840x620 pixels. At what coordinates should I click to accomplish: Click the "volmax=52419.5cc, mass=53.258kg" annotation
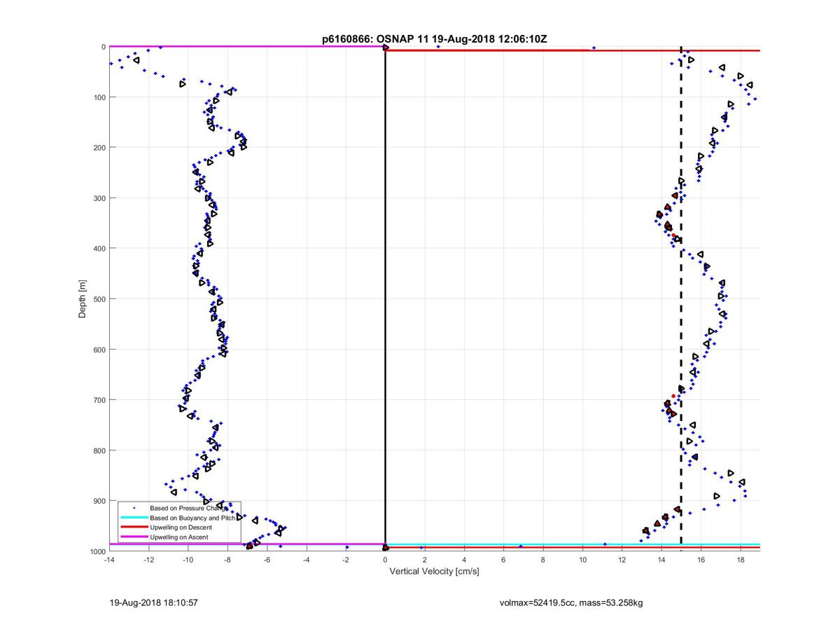(x=570, y=602)
